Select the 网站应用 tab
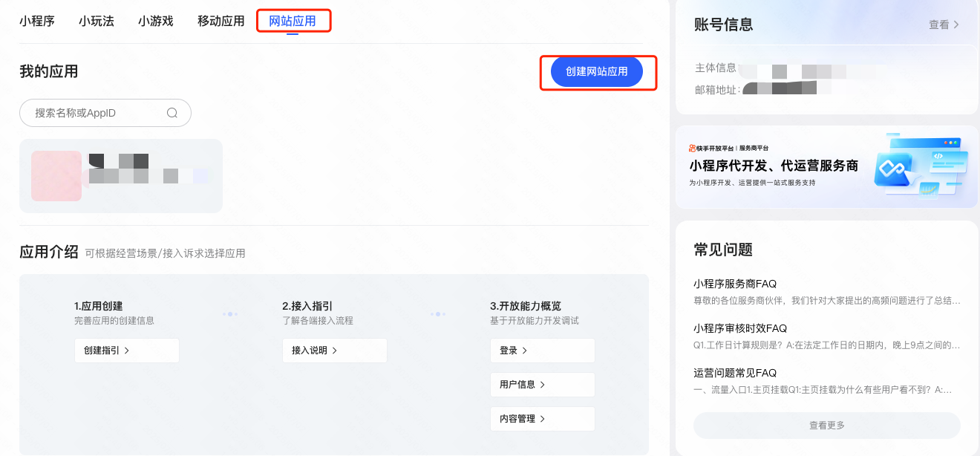 293,21
